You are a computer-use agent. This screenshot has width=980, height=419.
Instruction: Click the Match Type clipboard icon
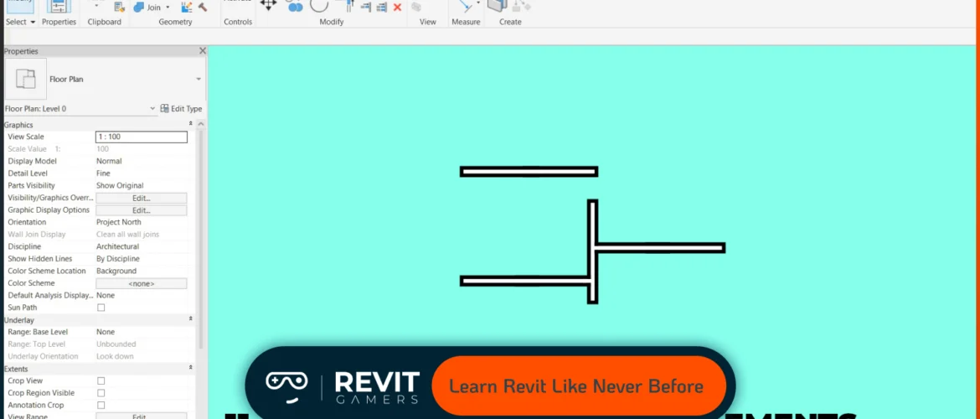(x=119, y=7)
